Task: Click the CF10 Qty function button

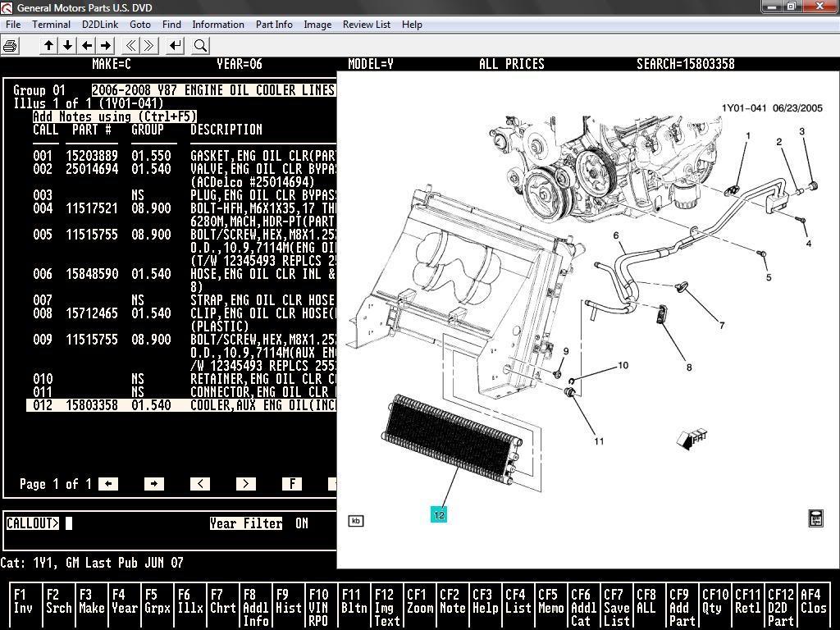Action: [x=715, y=607]
